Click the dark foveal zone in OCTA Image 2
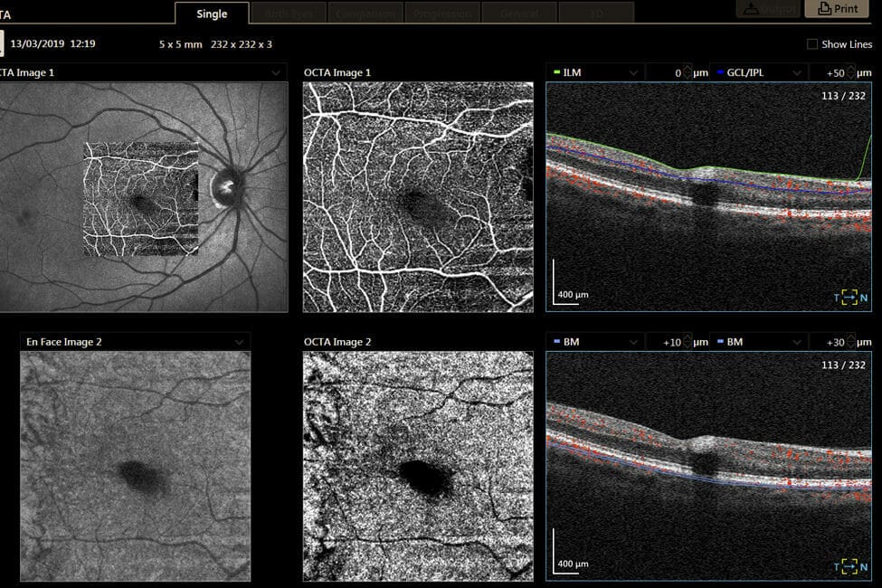882x588 pixels. 423,475
